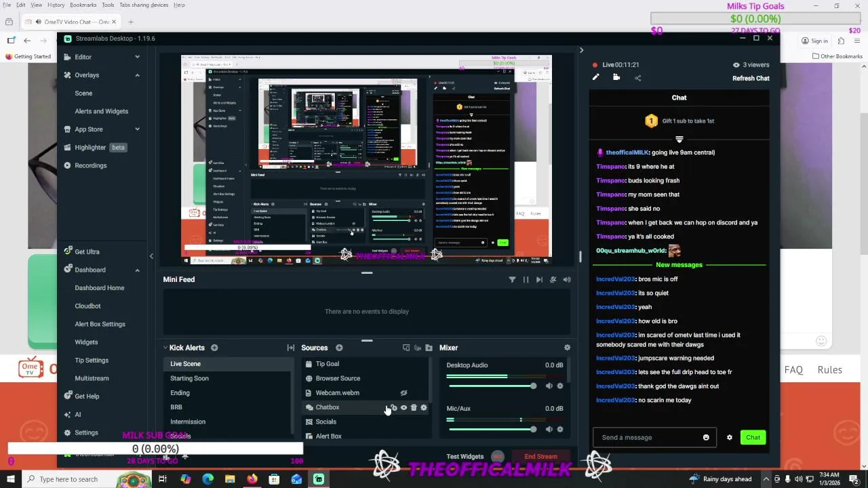Skip alert in Mini Feed
868x488 pixels.
[539, 279]
